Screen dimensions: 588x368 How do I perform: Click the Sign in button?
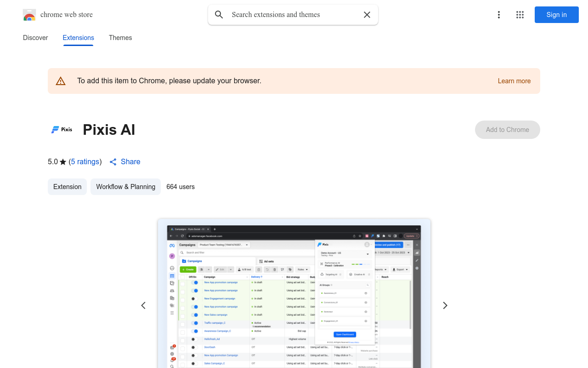pos(557,15)
